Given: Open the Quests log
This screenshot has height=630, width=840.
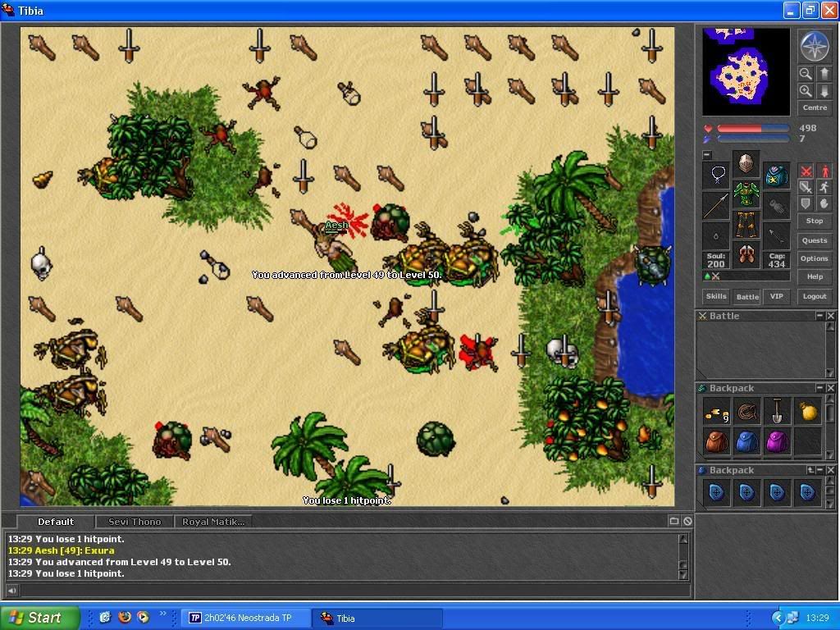Looking at the screenshot, I should [x=815, y=240].
